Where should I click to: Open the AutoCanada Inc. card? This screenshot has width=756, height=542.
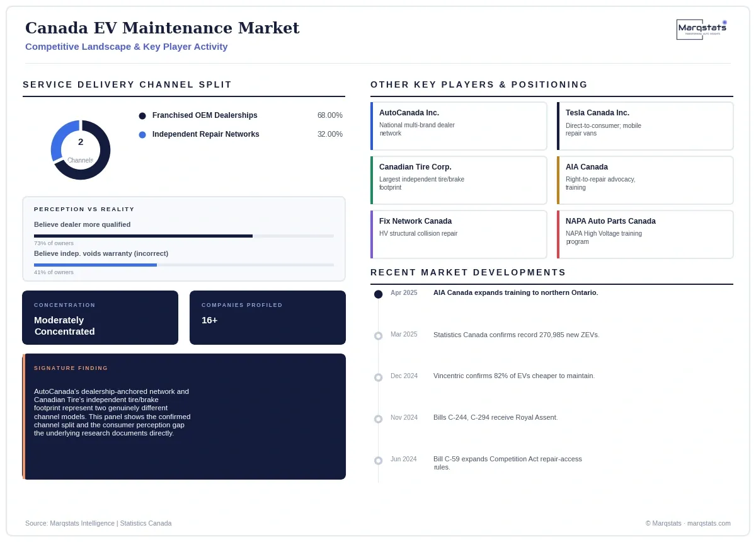459,126
